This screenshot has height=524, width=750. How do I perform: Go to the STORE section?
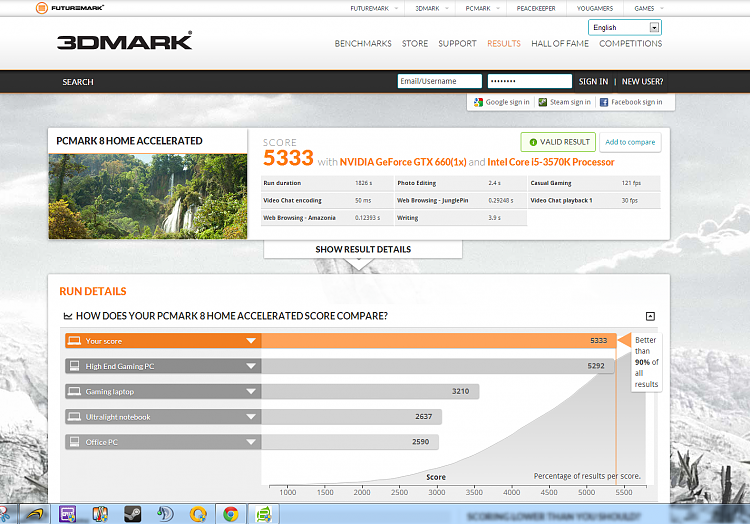(x=415, y=44)
